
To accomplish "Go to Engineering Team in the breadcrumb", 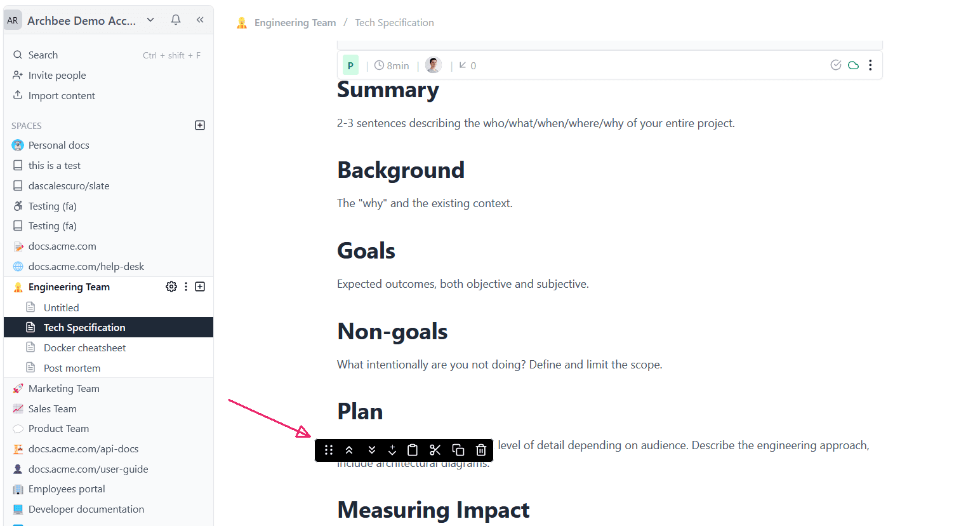I will pyautogui.click(x=295, y=23).
